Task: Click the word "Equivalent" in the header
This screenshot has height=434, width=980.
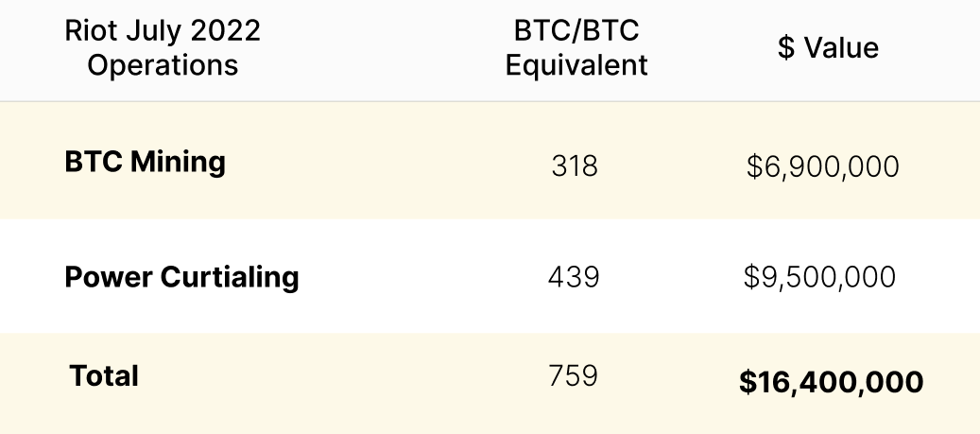Action: [x=576, y=65]
